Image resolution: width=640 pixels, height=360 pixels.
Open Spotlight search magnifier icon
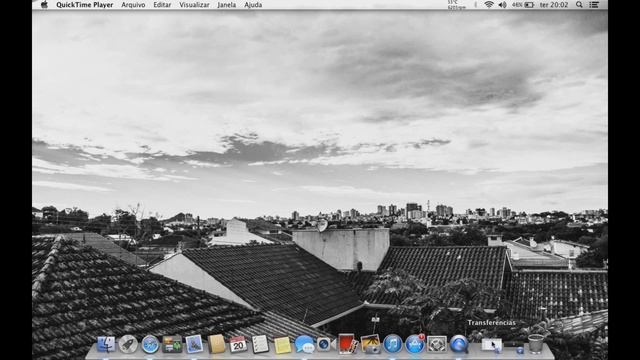click(x=579, y=5)
